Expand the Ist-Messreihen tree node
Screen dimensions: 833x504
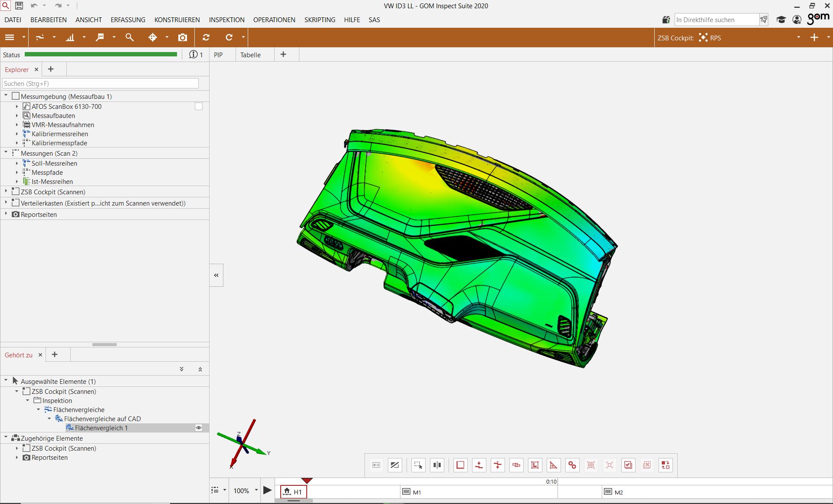tap(17, 182)
